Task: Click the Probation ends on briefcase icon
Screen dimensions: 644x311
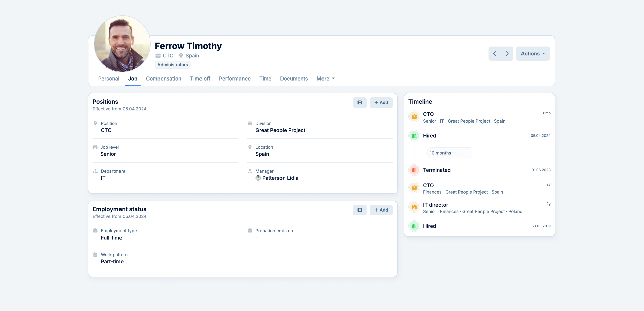Action: coord(250,231)
